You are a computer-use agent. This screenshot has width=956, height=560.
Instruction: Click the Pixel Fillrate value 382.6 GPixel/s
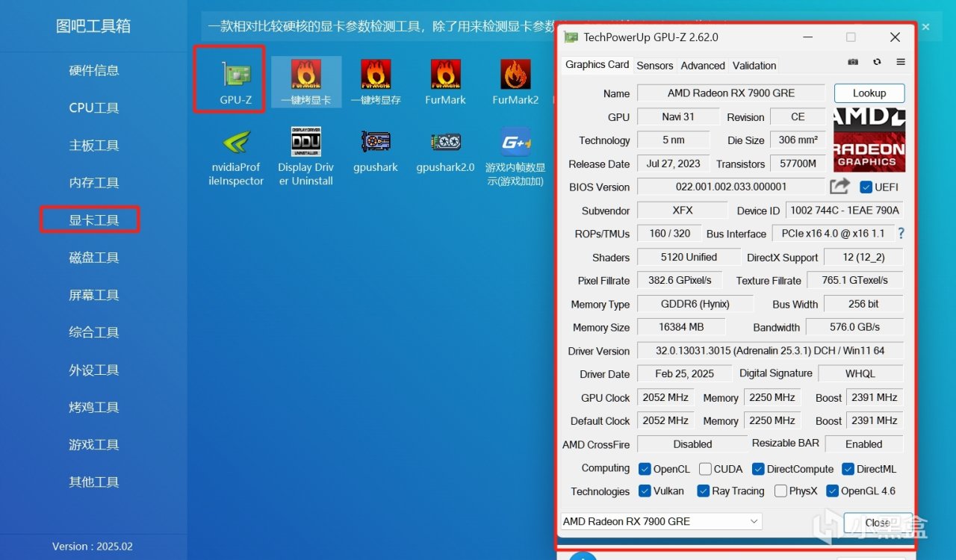coord(680,280)
